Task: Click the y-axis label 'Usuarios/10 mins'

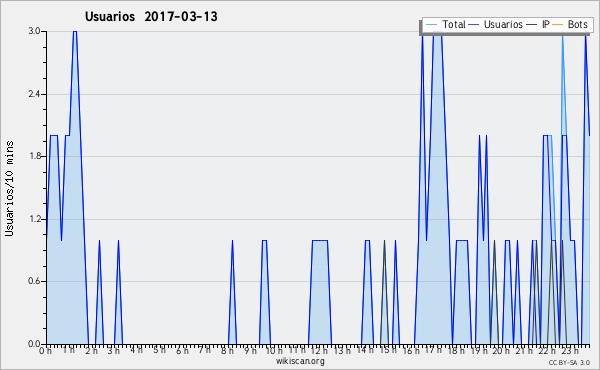Action: [9, 188]
